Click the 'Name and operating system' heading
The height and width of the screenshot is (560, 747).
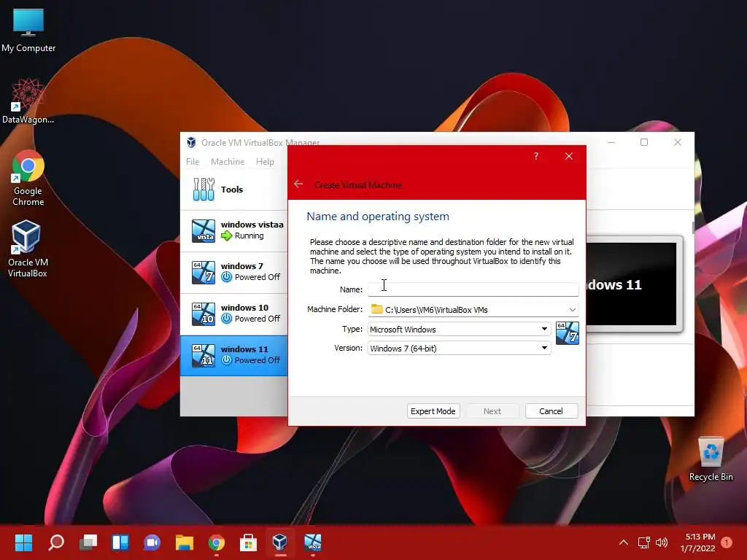[x=378, y=216]
